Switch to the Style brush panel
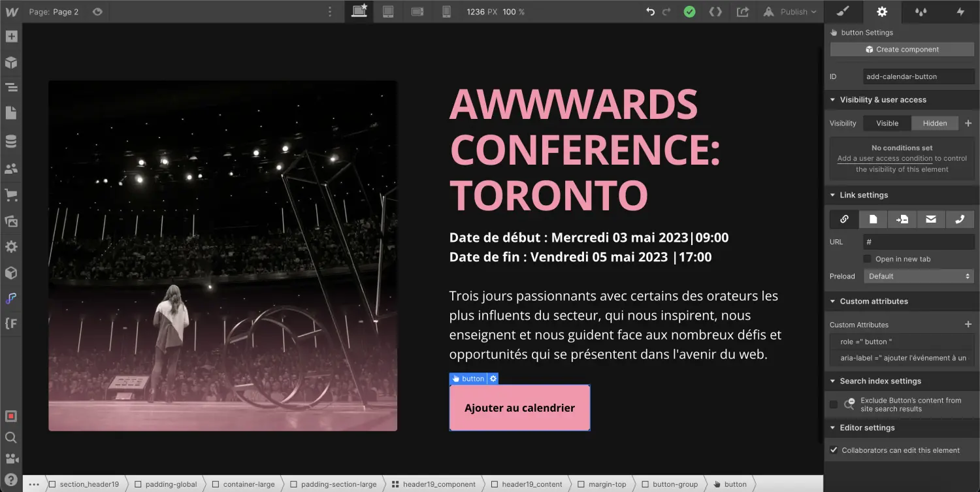The width and height of the screenshot is (980, 492). click(x=843, y=12)
